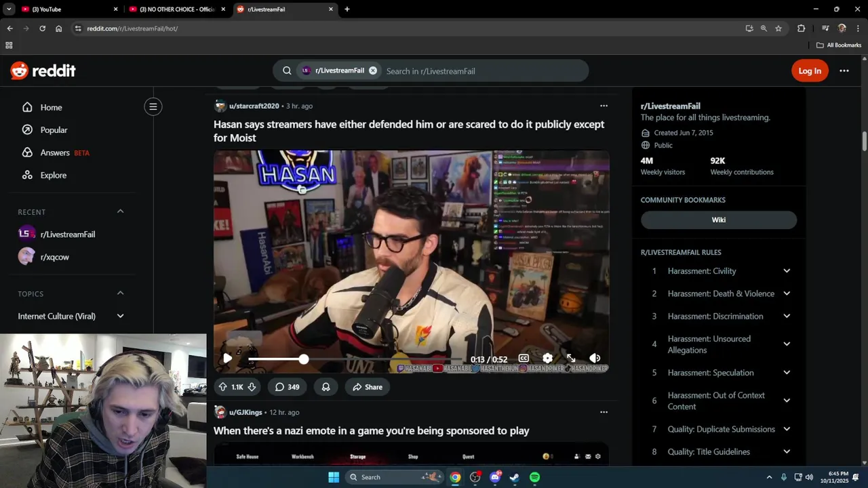Expand rule 5 Harassment: Speculation
Viewport: 868px width, 488px height.
[x=787, y=373]
